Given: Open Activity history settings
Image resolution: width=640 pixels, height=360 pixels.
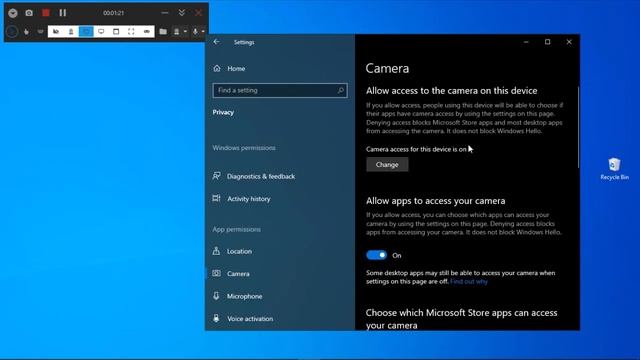Looking at the screenshot, I should pyautogui.click(x=241, y=199).
